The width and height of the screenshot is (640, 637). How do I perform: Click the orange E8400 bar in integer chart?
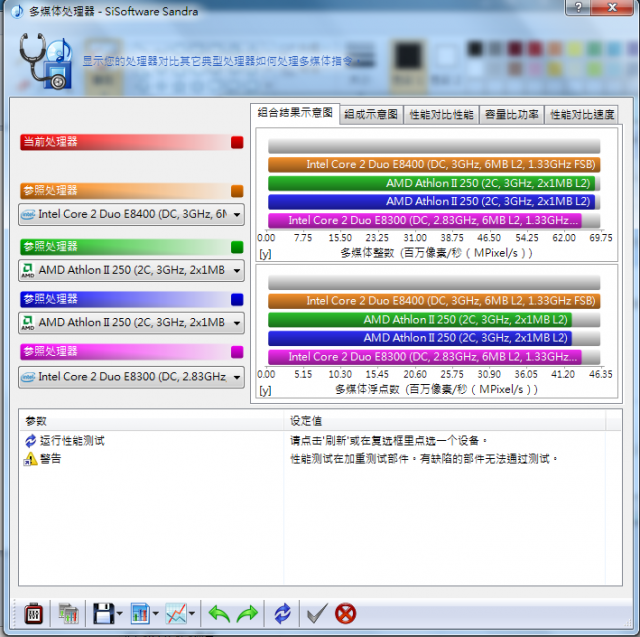coord(434,164)
